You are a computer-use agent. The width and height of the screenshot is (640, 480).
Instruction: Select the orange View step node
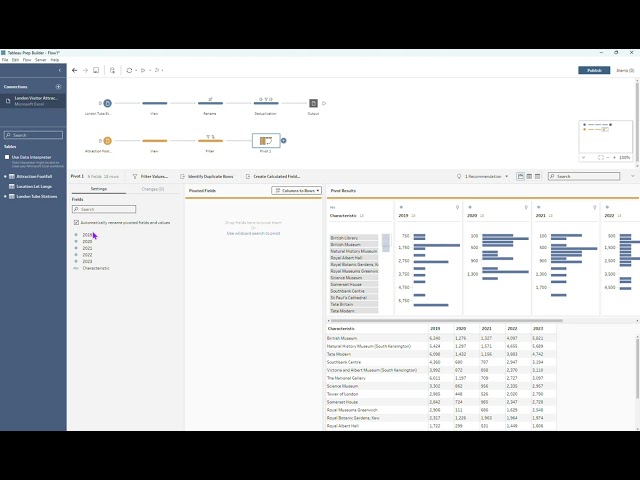154,141
